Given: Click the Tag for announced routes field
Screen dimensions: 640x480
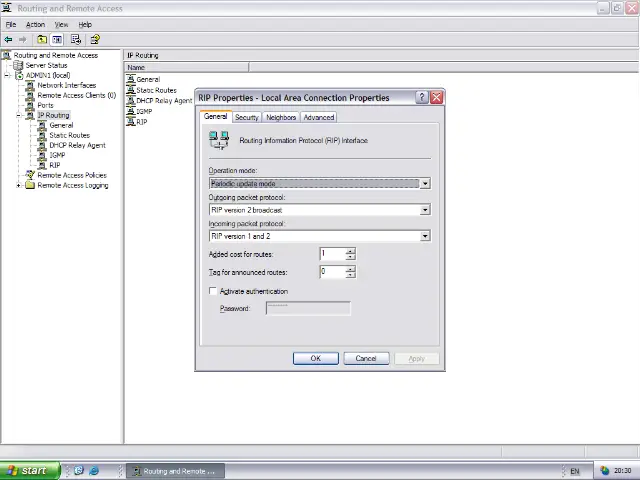Looking at the screenshot, I should point(333,272).
